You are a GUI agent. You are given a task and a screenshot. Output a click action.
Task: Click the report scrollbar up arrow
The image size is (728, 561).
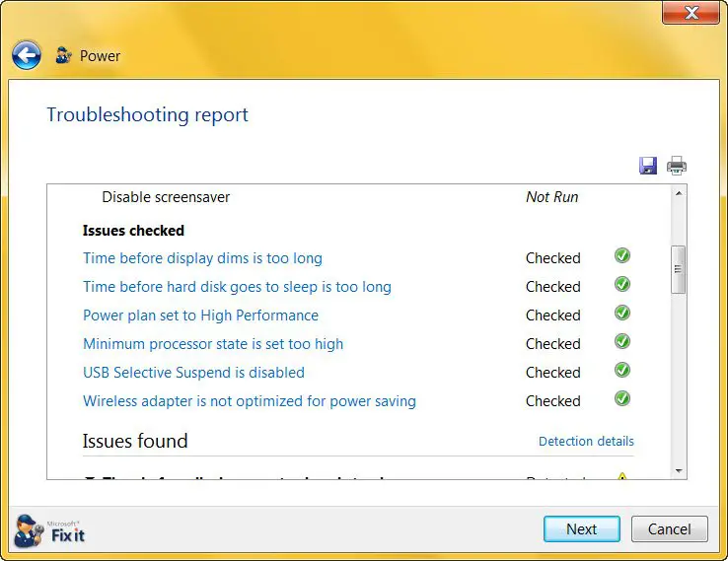click(x=679, y=193)
